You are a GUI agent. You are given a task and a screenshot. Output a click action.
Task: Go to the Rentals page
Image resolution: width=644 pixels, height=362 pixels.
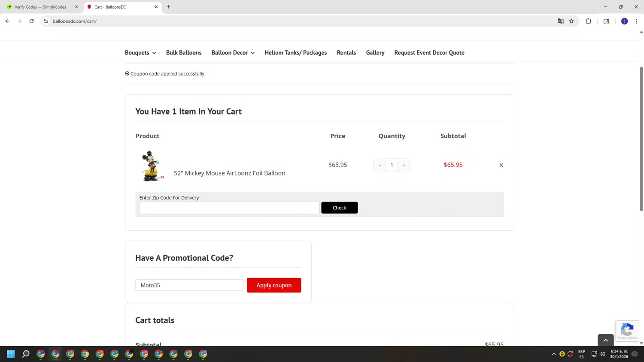pyautogui.click(x=346, y=53)
